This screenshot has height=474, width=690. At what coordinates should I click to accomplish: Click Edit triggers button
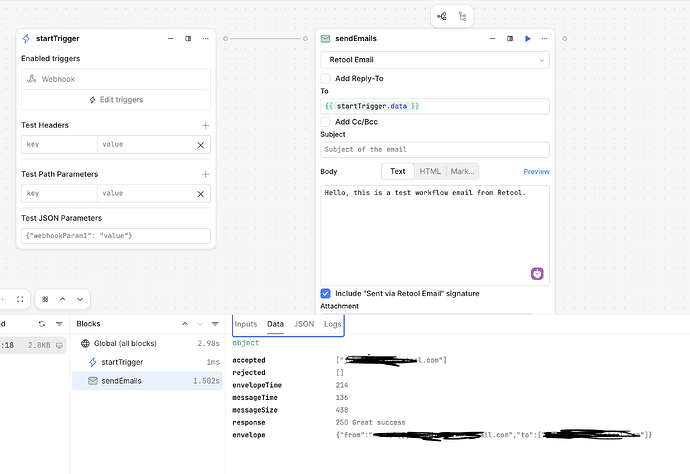click(116, 100)
